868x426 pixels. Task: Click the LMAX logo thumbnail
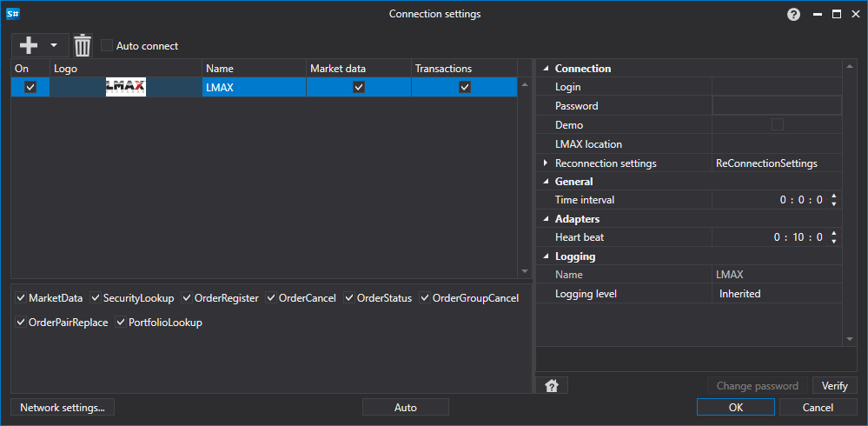click(126, 87)
